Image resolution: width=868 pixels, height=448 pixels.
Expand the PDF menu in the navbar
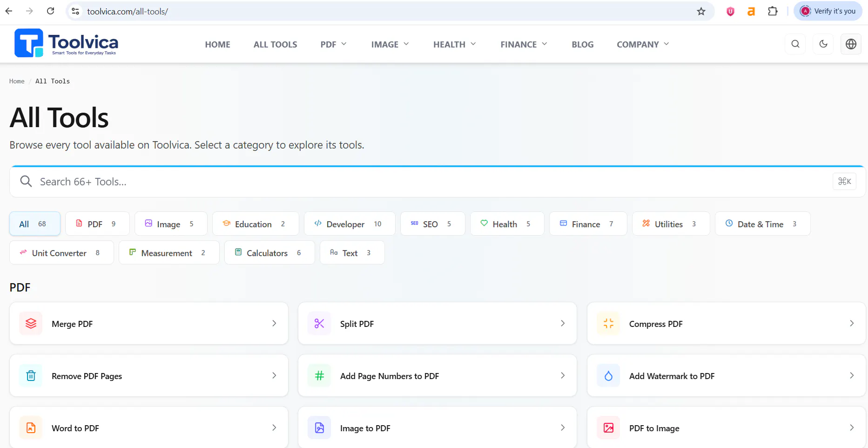333,45
